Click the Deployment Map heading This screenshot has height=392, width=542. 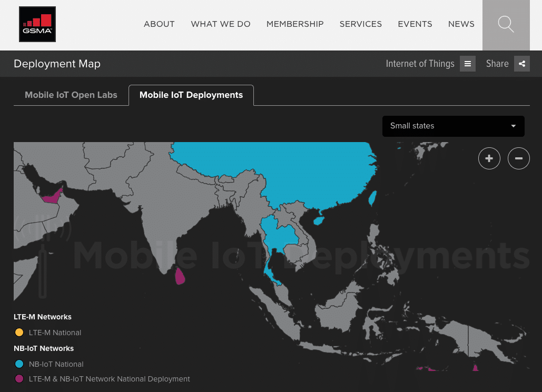[x=57, y=64]
